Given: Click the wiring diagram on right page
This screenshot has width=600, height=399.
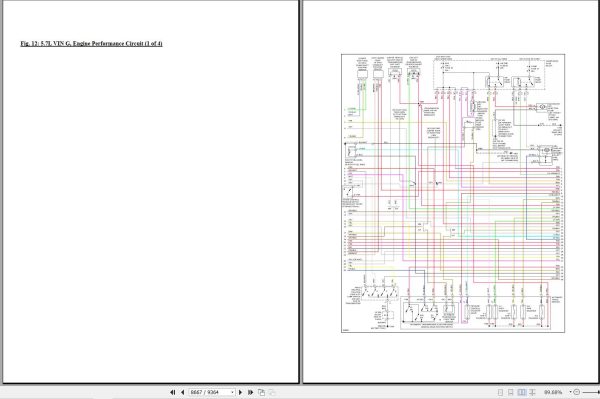Looking at the screenshot, I should (x=453, y=193).
